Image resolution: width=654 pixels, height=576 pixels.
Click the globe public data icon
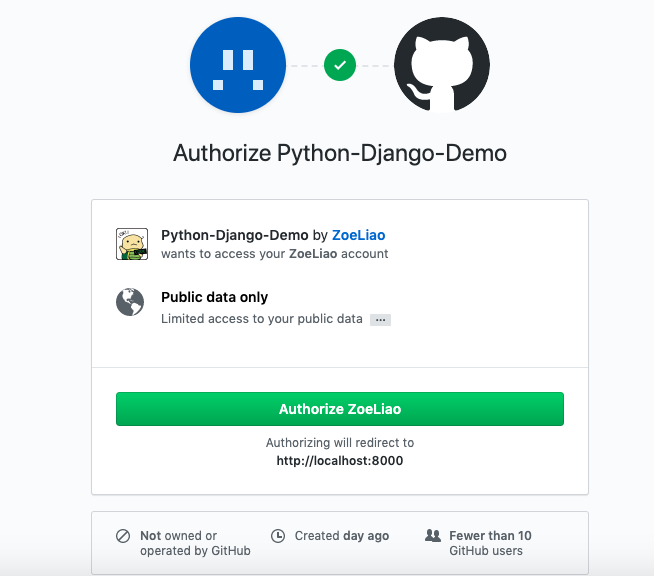(130, 302)
